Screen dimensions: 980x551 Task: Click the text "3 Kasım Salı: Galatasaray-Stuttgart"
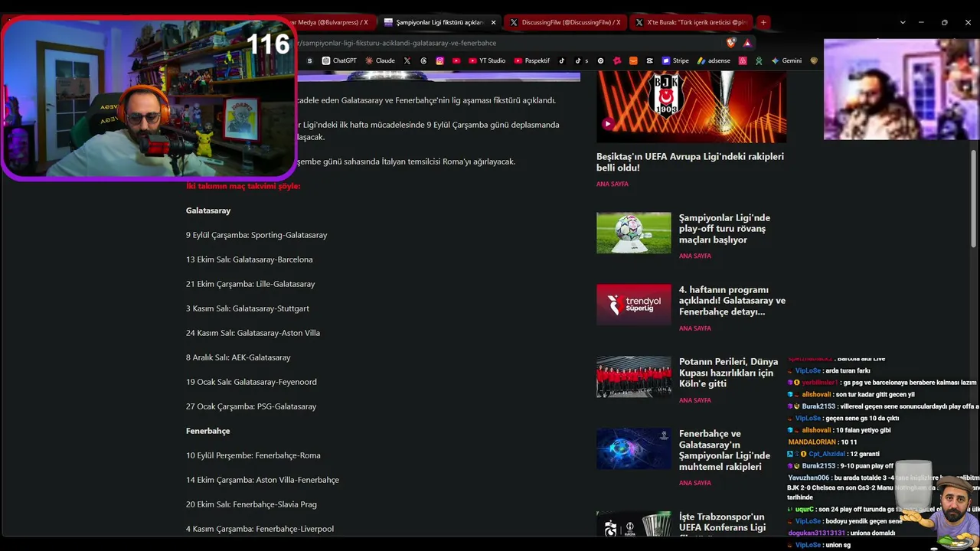pyautogui.click(x=247, y=308)
